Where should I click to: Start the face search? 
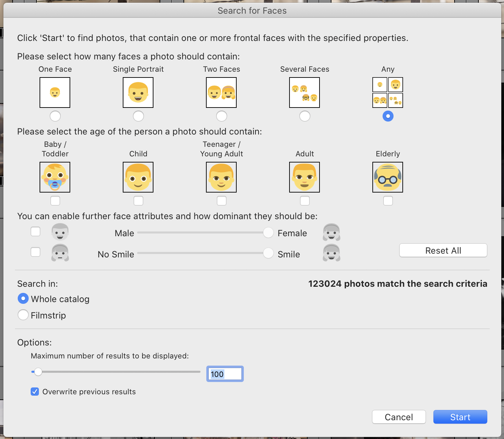(x=460, y=417)
